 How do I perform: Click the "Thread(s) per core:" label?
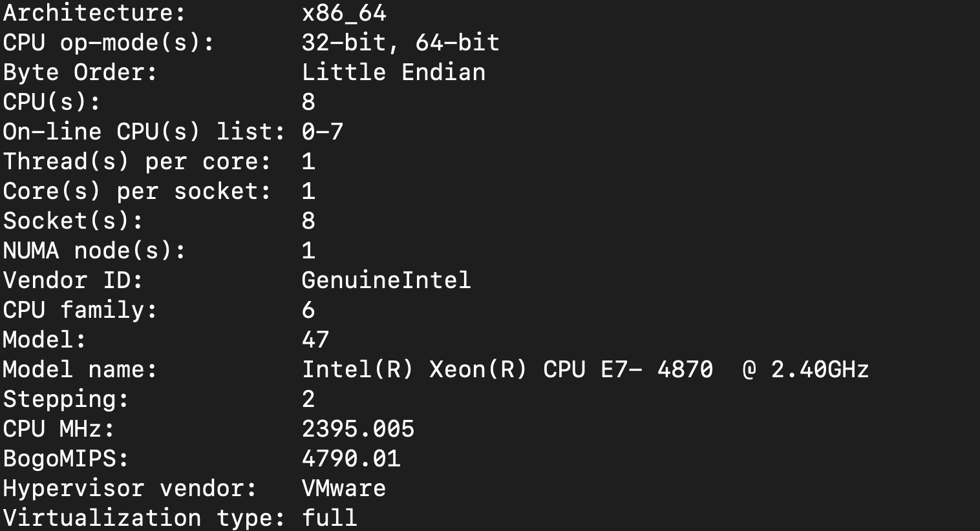coord(137,161)
